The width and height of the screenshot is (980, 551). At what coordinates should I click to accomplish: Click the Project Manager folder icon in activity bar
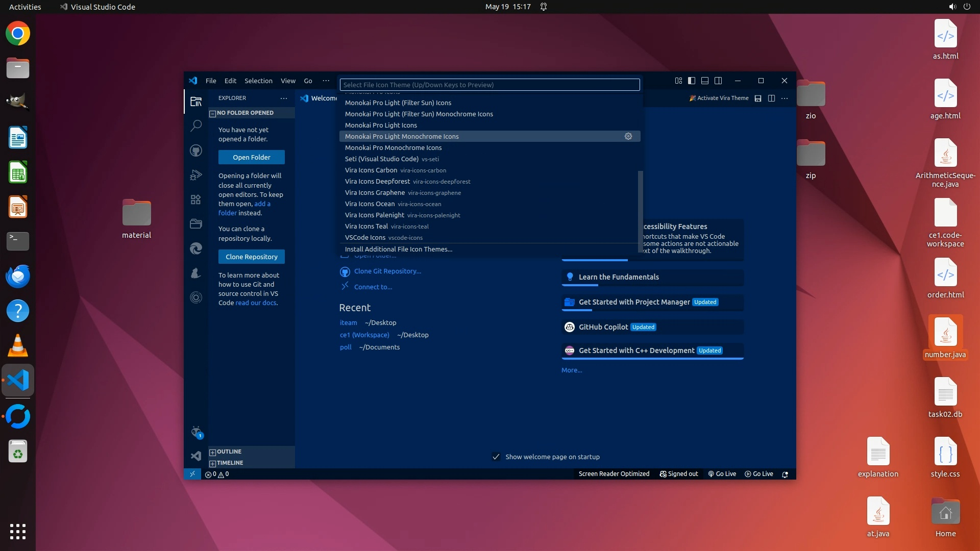click(196, 224)
